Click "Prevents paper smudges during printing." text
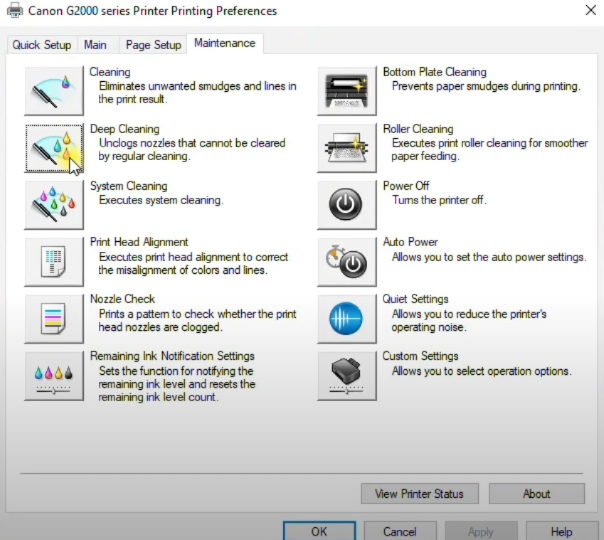604x540 pixels. click(486, 86)
